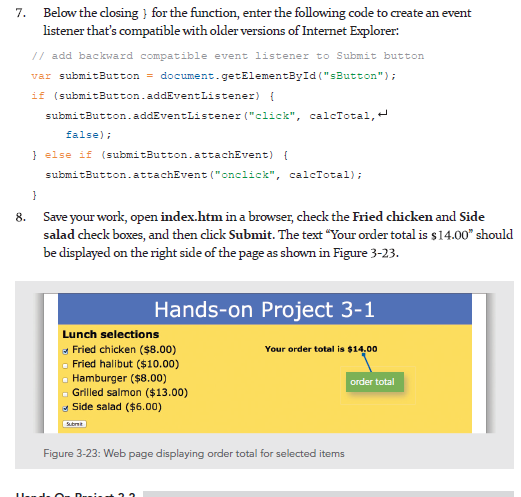Image resolution: width=521 pixels, height=497 pixels.
Task: Click the bold word 'Submit' in step 8
Action: point(250,235)
